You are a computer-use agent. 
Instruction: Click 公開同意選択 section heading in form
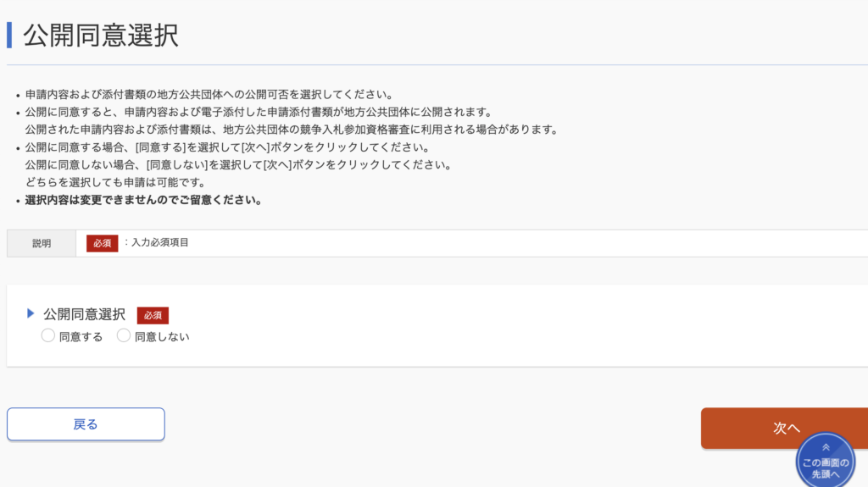(84, 314)
